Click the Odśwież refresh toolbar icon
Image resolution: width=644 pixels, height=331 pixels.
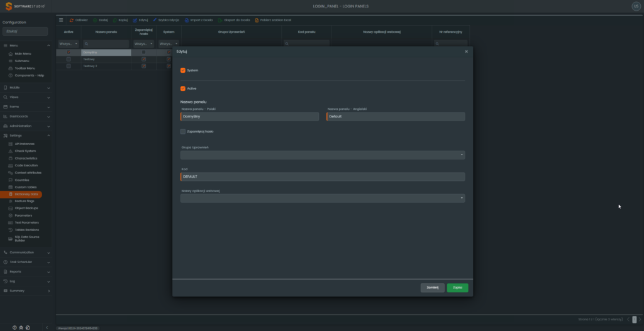point(72,20)
